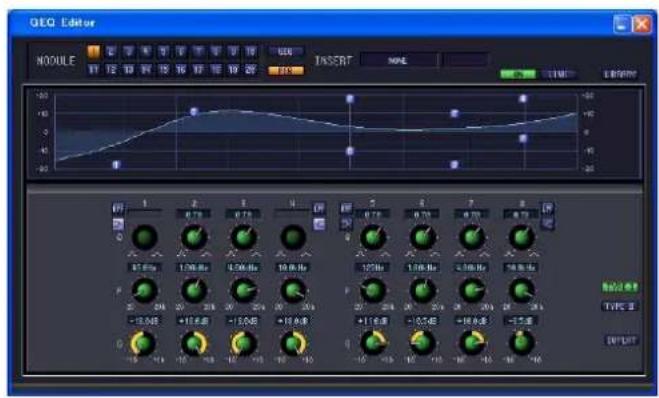Select module 11 button

pos(93,70)
